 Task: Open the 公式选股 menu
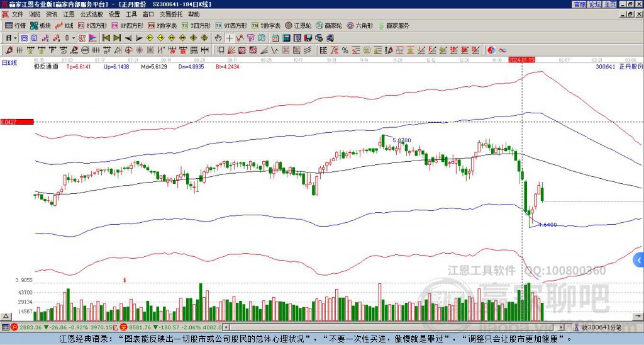[92, 14]
